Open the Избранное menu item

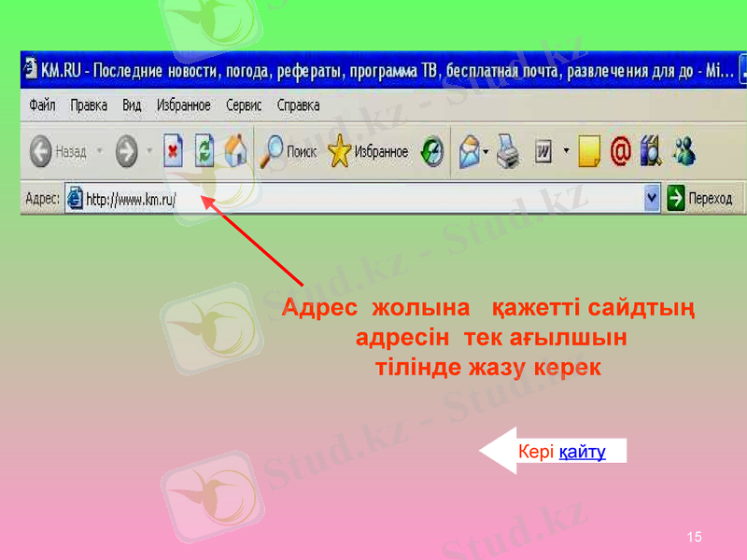pos(182,105)
